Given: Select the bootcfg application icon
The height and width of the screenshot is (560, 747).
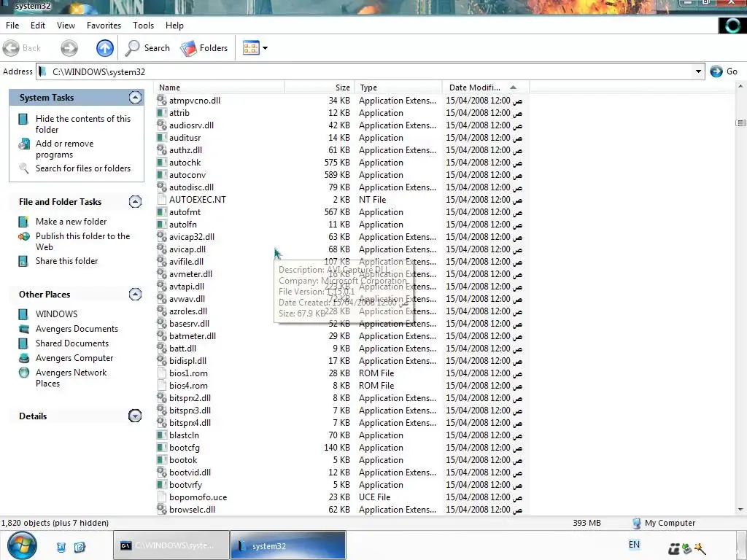Looking at the screenshot, I should tap(162, 448).
